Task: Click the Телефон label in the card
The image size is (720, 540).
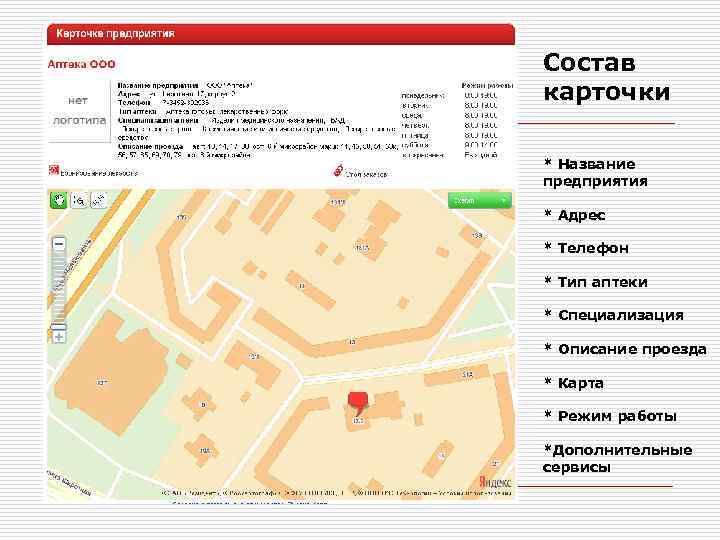Action: (134, 102)
